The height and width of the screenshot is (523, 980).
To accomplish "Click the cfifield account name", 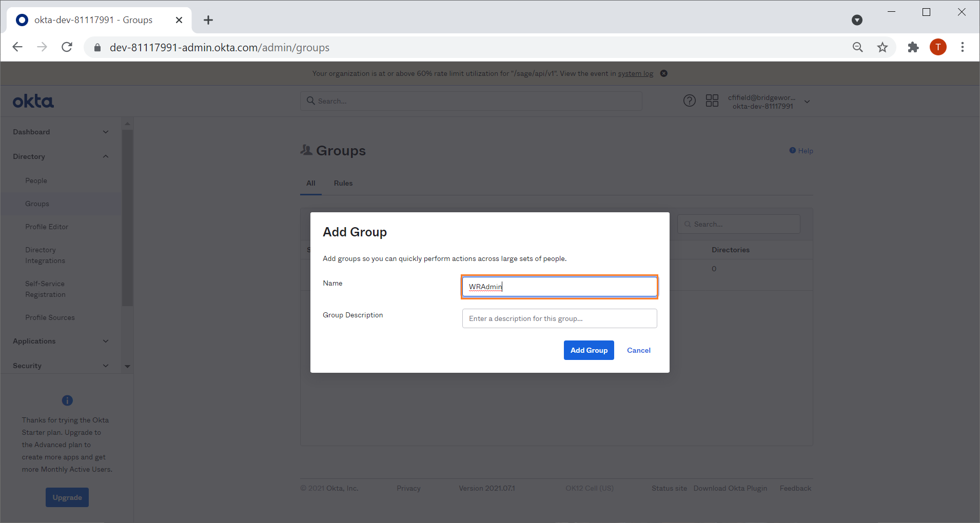I will 762,97.
